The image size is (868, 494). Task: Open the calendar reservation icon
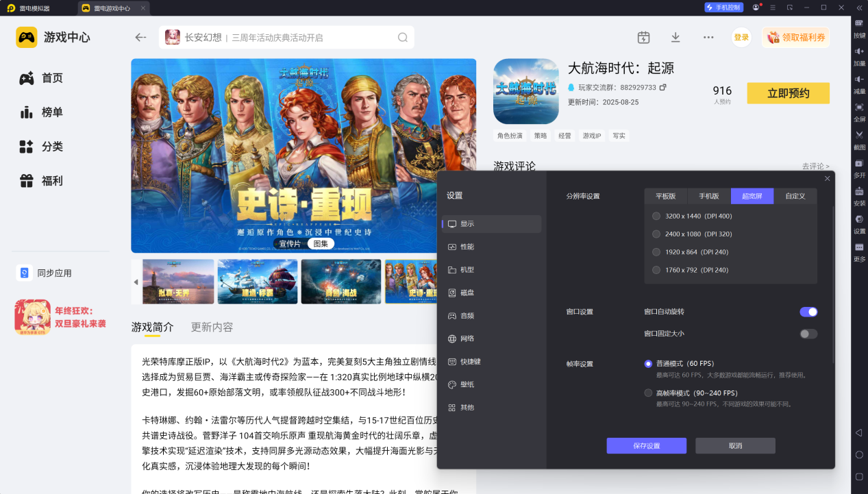[643, 37]
